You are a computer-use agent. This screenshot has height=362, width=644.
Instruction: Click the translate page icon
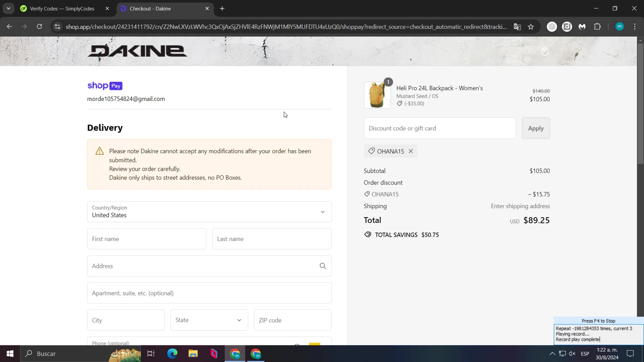point(517,27)
